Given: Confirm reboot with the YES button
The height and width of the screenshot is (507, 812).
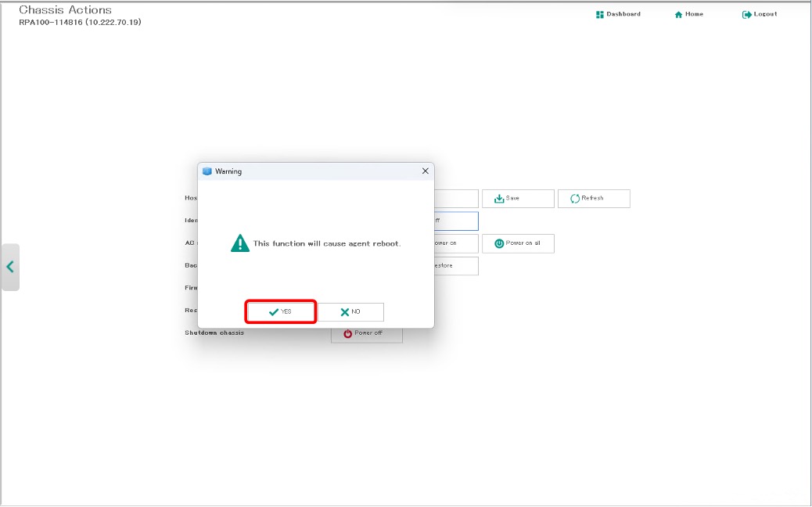Looking at the screenshot, I should tap(281, 311).
